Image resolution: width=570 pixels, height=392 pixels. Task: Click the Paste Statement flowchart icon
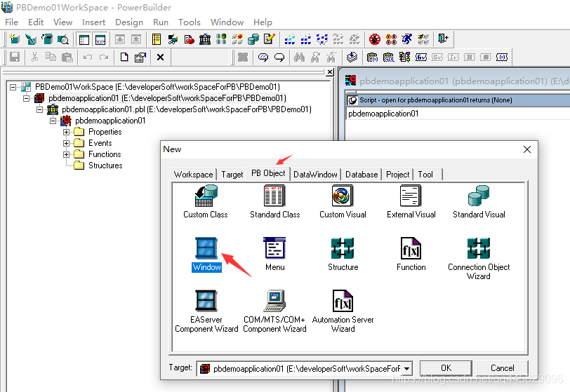point(404,57)
